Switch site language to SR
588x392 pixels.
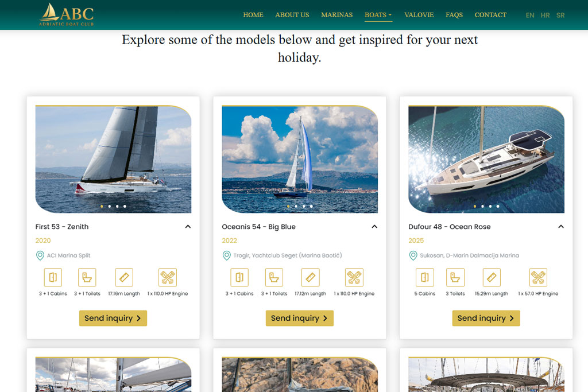pyautogui.click(x=560, y=15)
